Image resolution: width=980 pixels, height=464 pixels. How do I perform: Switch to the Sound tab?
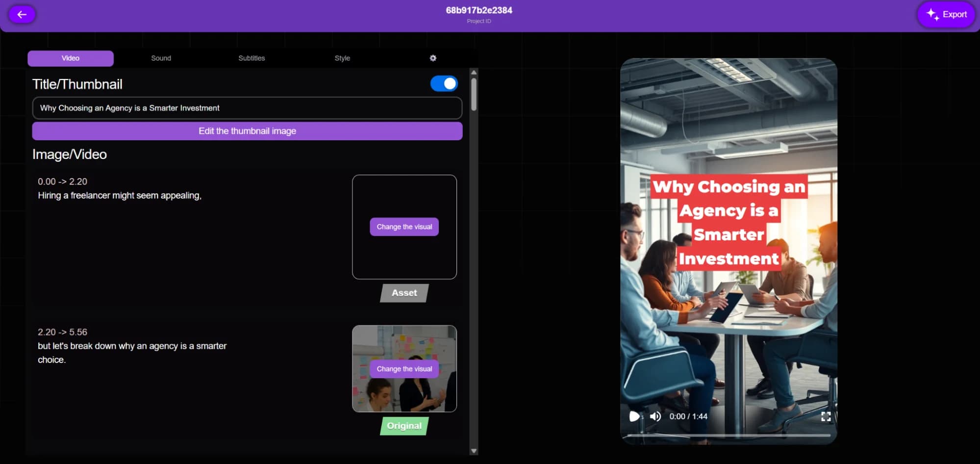point(160,58)
